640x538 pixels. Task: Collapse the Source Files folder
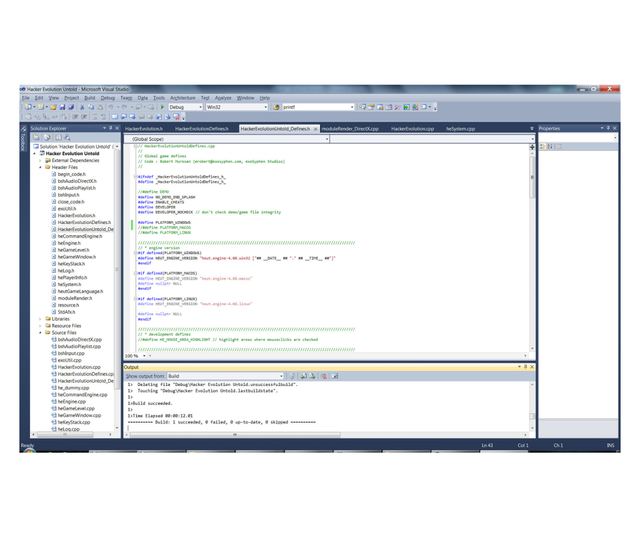pyautogui.click(x=40, y=333)
